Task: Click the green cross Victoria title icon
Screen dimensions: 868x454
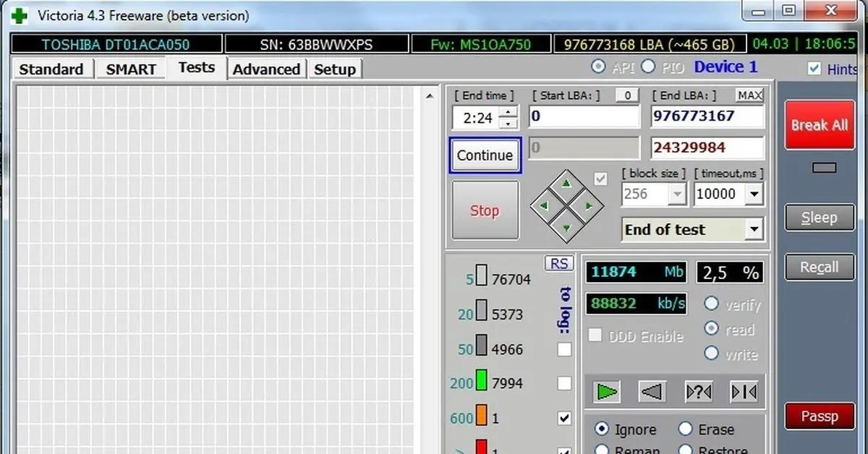Action: 19,15
